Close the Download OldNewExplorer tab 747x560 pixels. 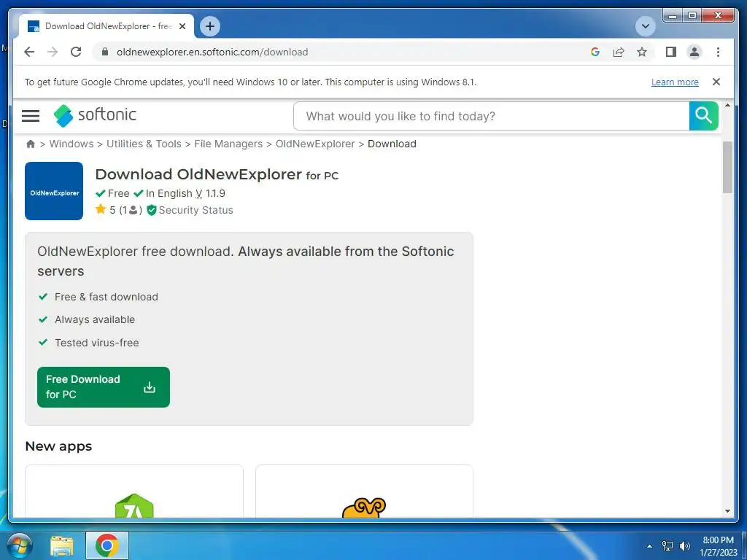pos(182,26)
